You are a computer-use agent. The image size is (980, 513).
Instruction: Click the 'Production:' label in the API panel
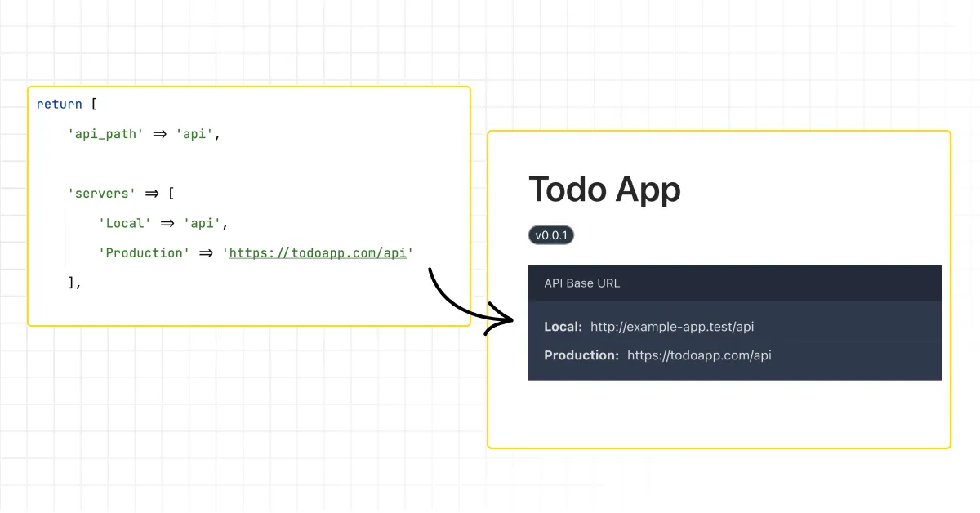coord(582,355)
